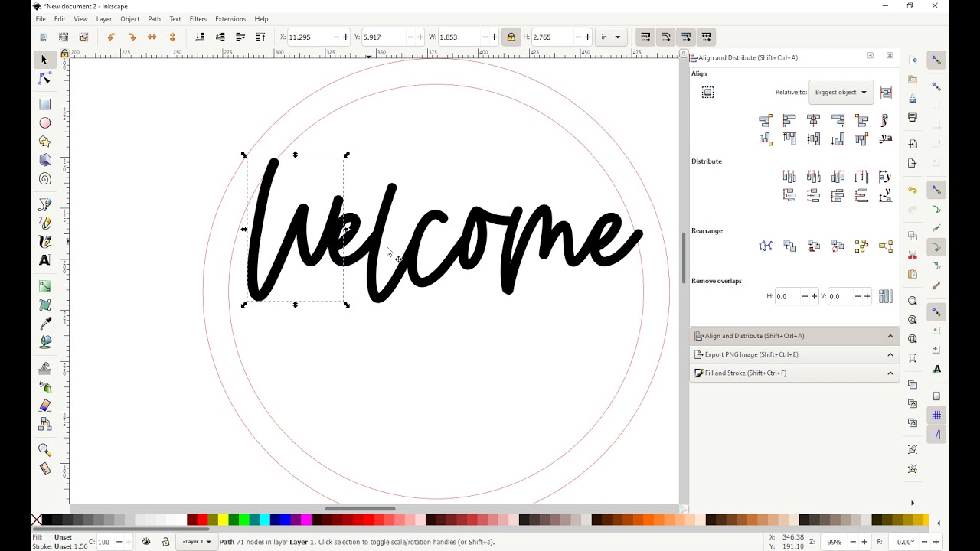Pick the red color swatch

(x=202, y=520)
